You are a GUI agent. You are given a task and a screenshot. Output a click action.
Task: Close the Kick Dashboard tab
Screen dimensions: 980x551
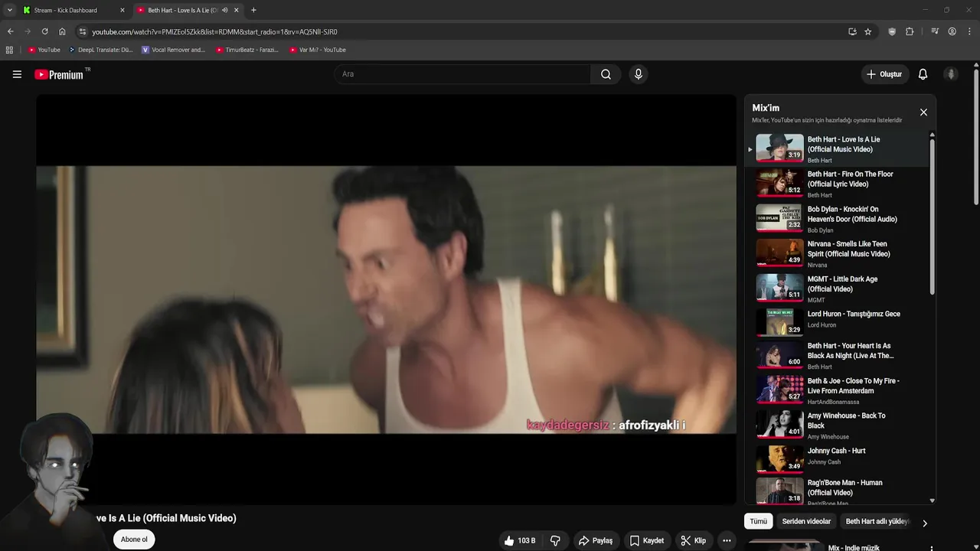122,10
